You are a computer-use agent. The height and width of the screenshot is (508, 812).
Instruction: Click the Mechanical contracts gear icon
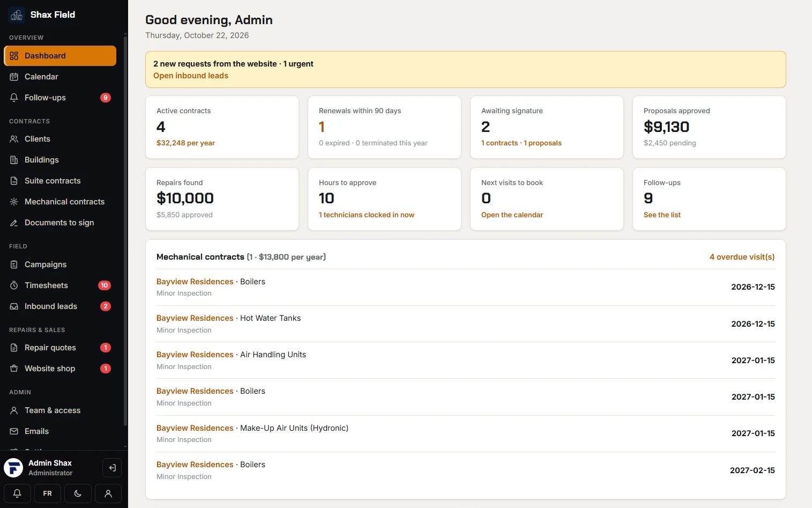click(x=14, y=202)
